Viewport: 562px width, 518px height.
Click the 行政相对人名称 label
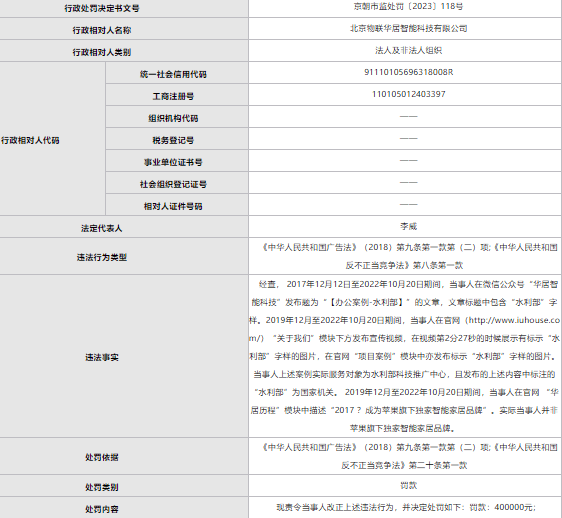(102, 30)
